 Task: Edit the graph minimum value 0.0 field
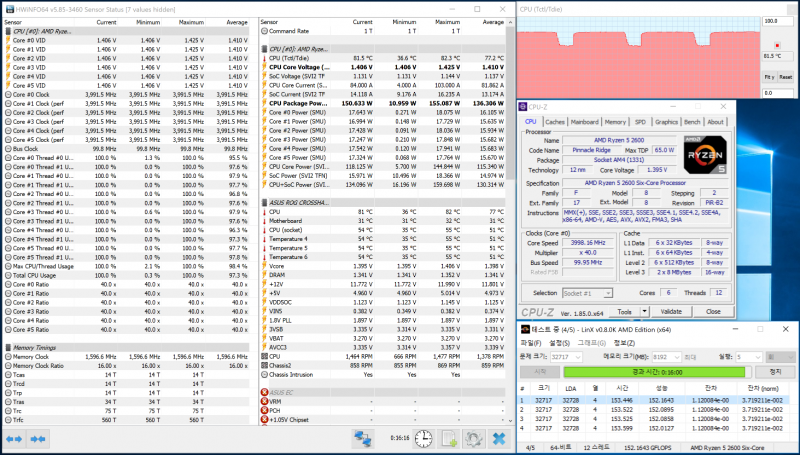(777, 93)
